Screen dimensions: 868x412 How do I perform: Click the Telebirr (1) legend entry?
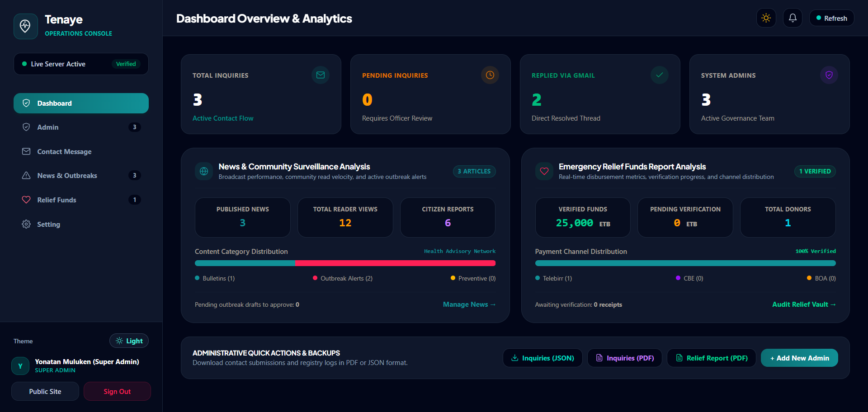click(553, 278)
